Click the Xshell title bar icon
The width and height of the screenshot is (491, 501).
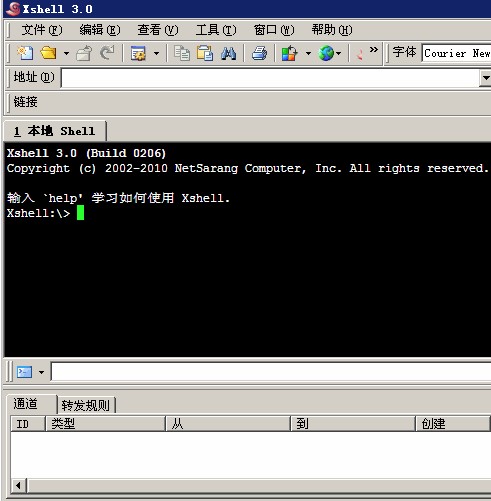pos(13,9)
